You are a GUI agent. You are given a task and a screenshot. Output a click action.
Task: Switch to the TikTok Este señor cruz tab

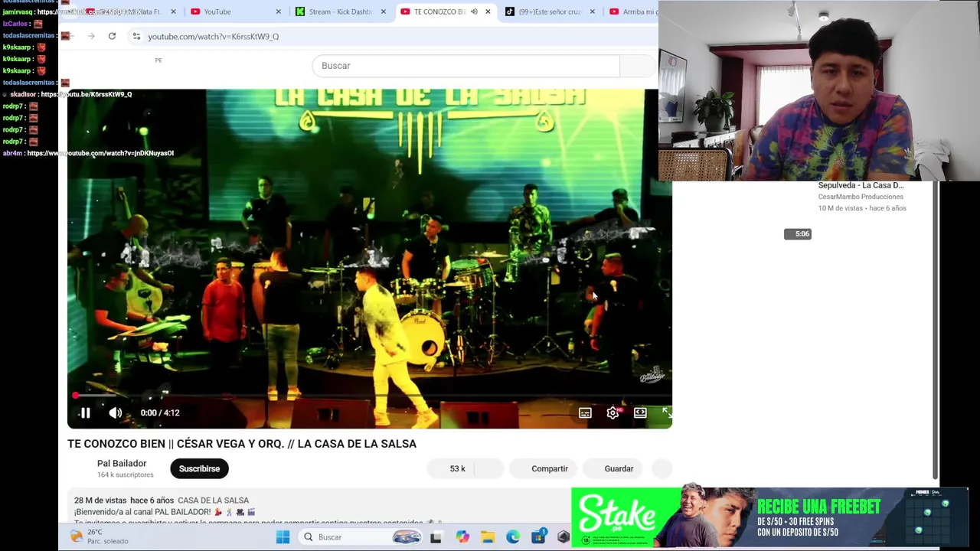click(x=549, y=11)
